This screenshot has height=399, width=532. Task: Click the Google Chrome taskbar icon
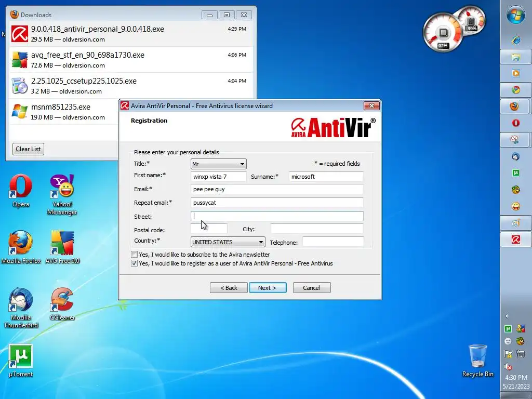516,90
